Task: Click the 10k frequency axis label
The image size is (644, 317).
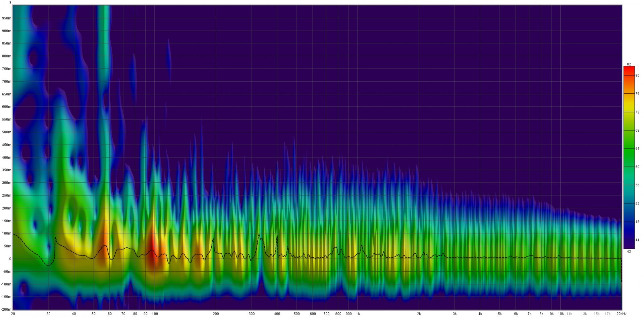Action: coord(560,314)
